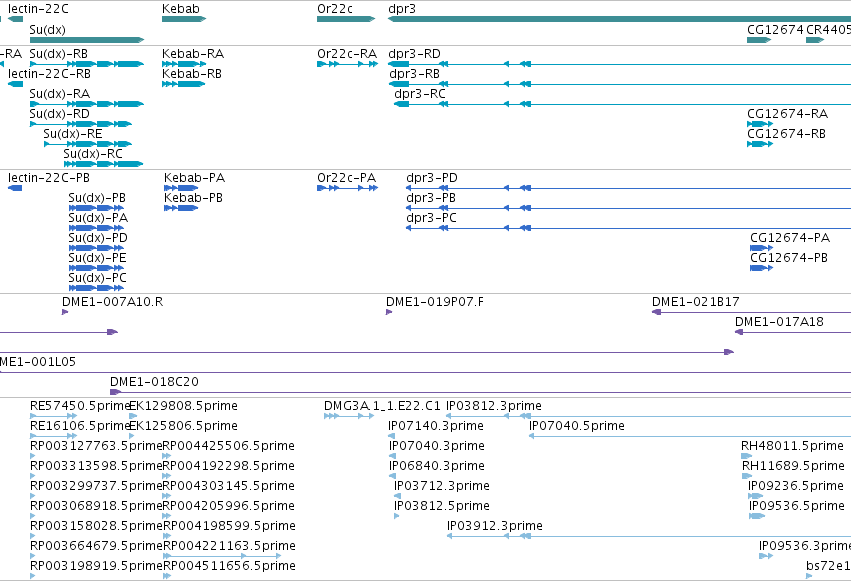Click the RH11689.5prime EST label
Image resolution: width=851 pixels, height=581 pixels.
pyautogui.click(x=793, y=467)
